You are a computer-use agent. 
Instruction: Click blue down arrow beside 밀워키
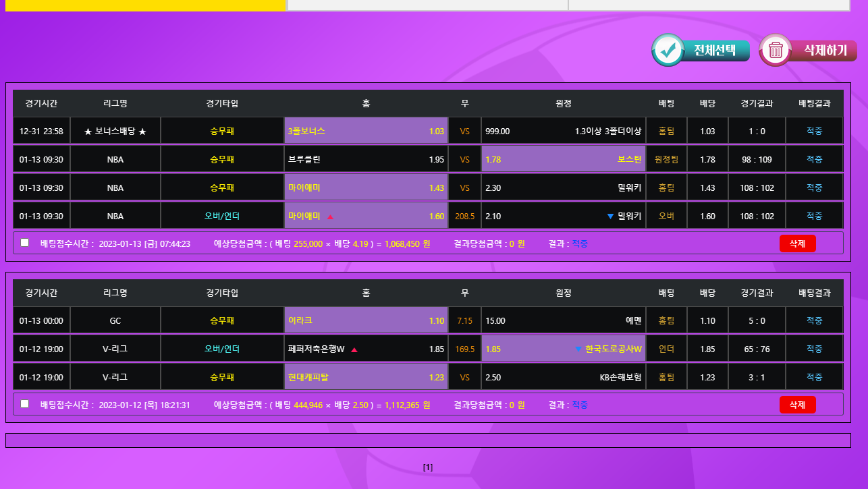(610, 217)
